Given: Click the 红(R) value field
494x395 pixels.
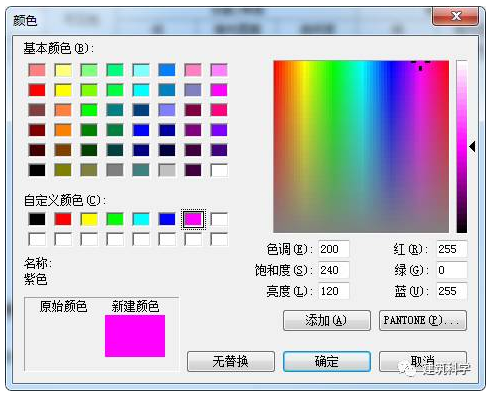Looking at the screenshot, I should (452, 249).
